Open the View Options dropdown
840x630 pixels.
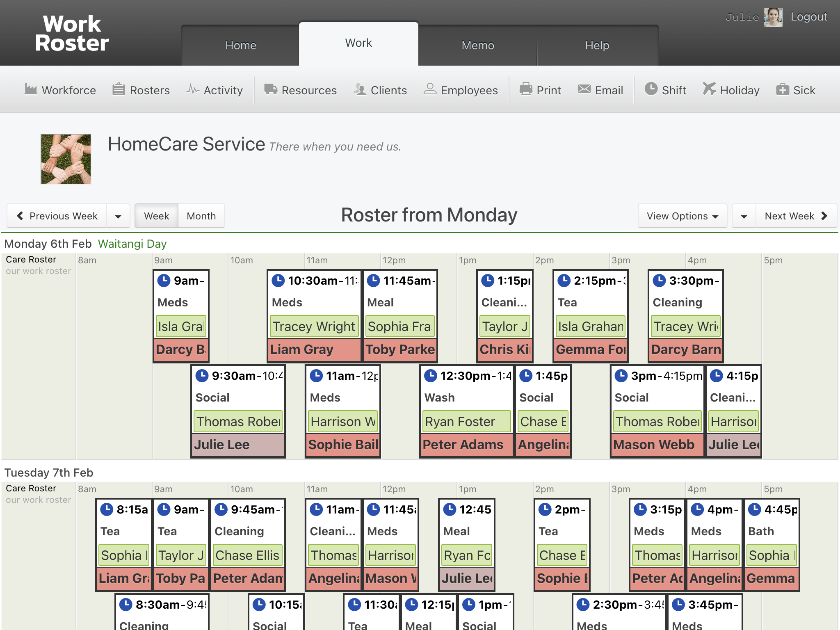(682, 216)
